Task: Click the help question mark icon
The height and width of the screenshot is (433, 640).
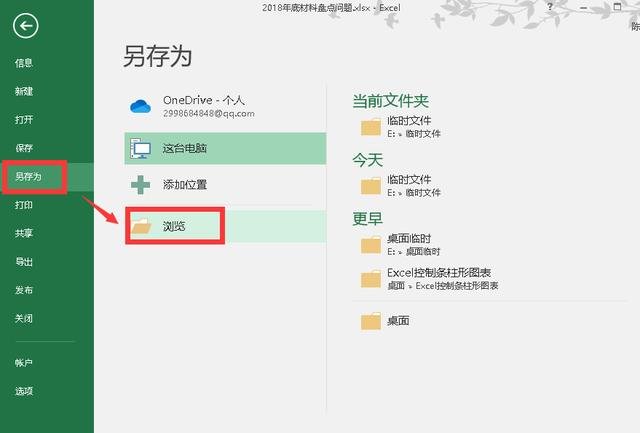Action: pos(550,7)
